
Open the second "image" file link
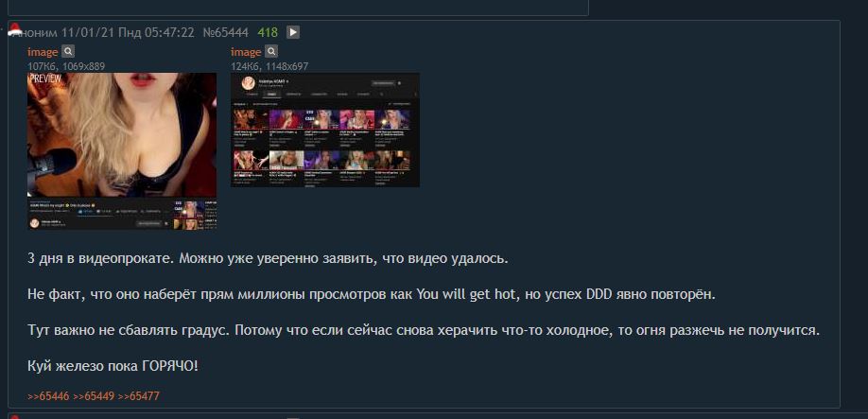click(246, 52)
